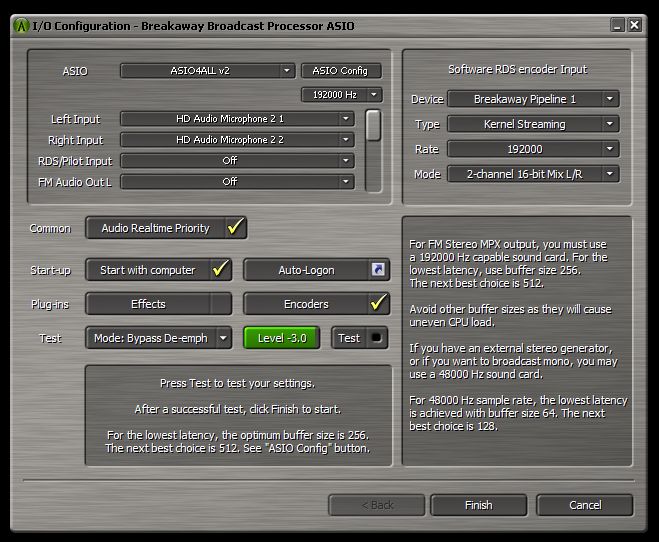Close the I/O Configuration window
The image size is (659, 542).
pyautogui.click(x=635, y=25)
